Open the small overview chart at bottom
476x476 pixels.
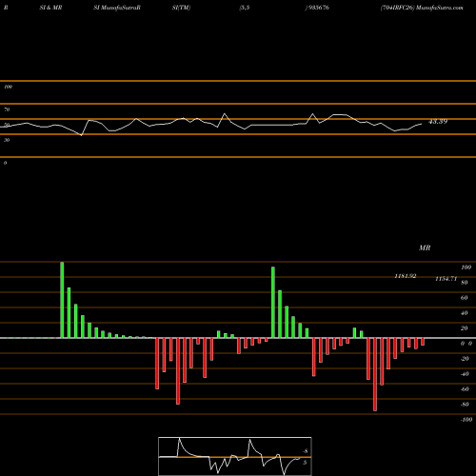pos(235,456)
